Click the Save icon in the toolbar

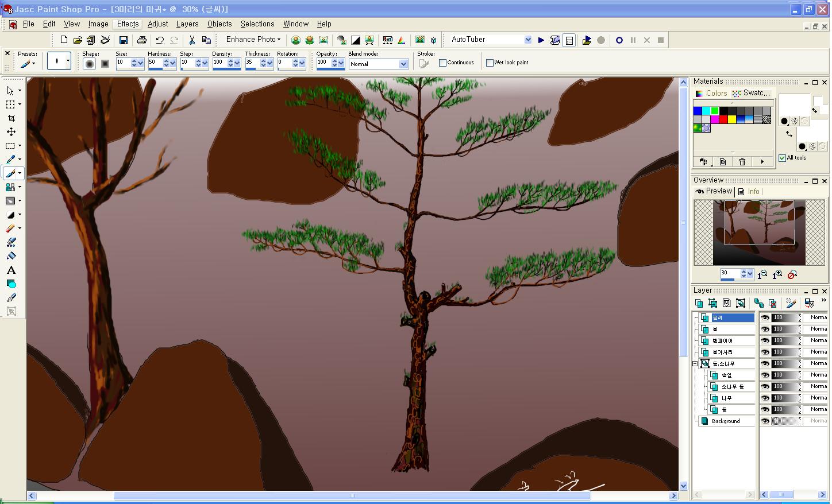(123, 40)
